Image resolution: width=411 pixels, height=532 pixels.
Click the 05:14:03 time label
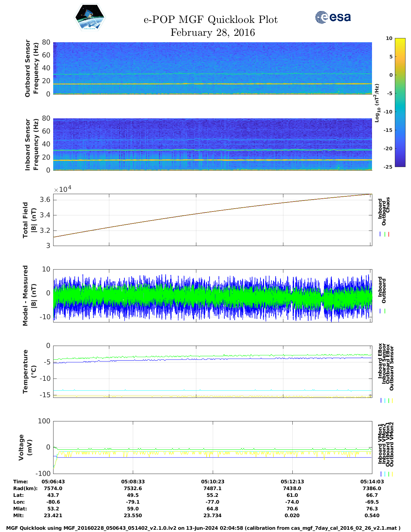pos(372,481)
